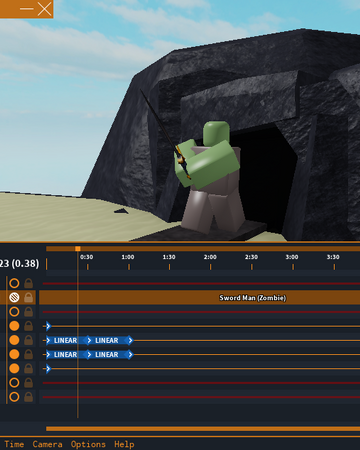Select the last keyframe on the lower LINEAR track

(x=130, y=354)
